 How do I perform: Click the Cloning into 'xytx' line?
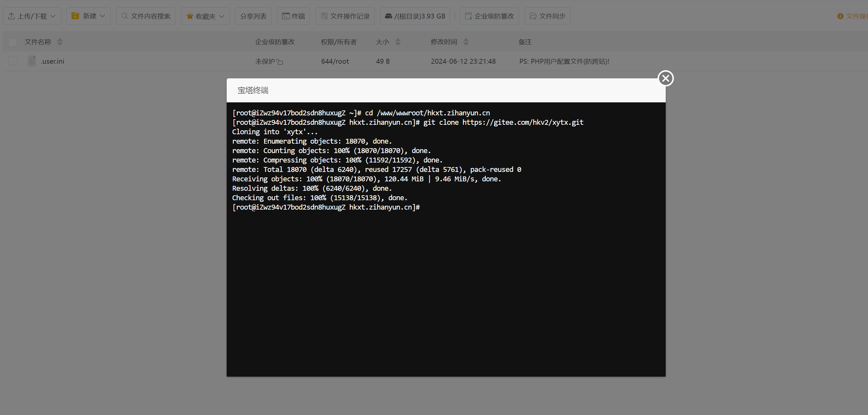[275, 132]
